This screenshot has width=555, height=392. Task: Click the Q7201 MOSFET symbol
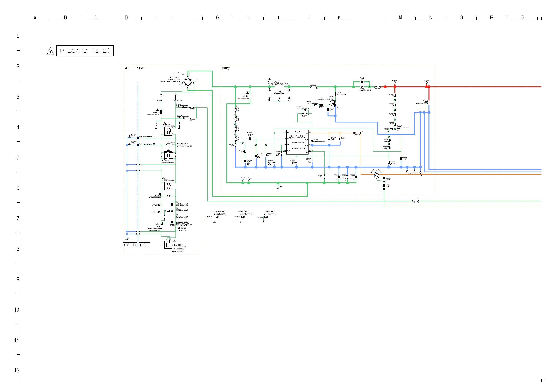pyautogui.click(x=333, y=103)
